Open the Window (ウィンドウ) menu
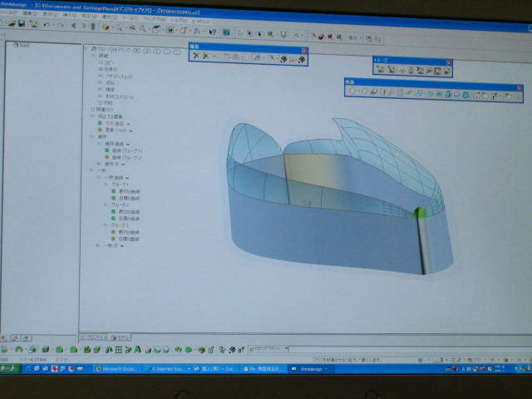532x399 pixels. coord(154,19)
